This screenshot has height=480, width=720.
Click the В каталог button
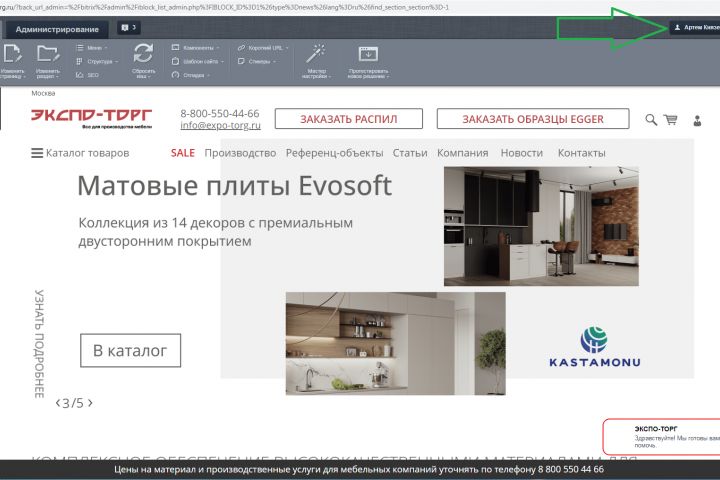[x=130, y=350]
